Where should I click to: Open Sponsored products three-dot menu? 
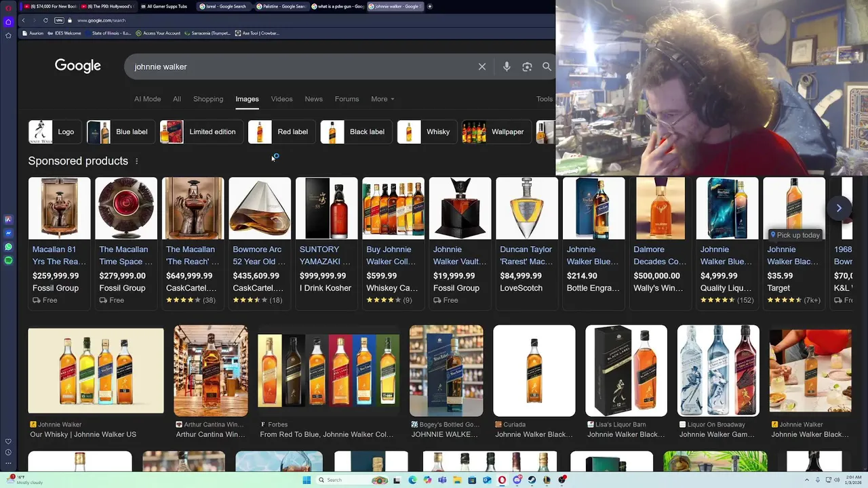click(136, 161)
